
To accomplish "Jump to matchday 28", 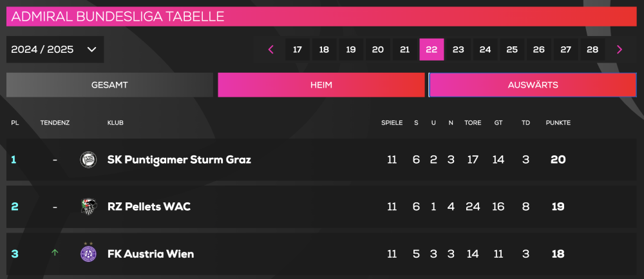I will 592,50.
